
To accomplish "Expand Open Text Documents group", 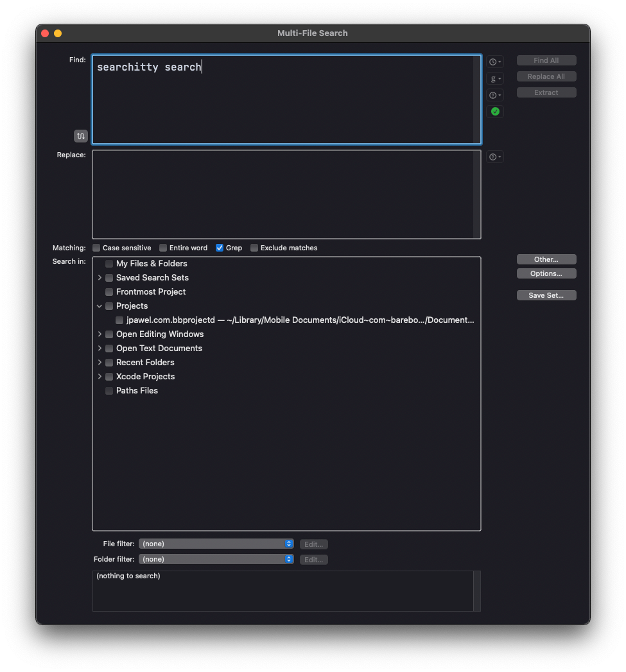I will 100,348.
